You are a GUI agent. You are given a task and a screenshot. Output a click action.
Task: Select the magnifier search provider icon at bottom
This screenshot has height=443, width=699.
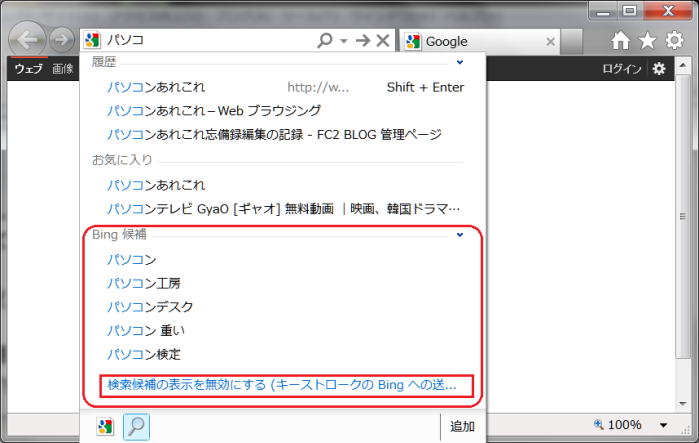coord(136,427)
